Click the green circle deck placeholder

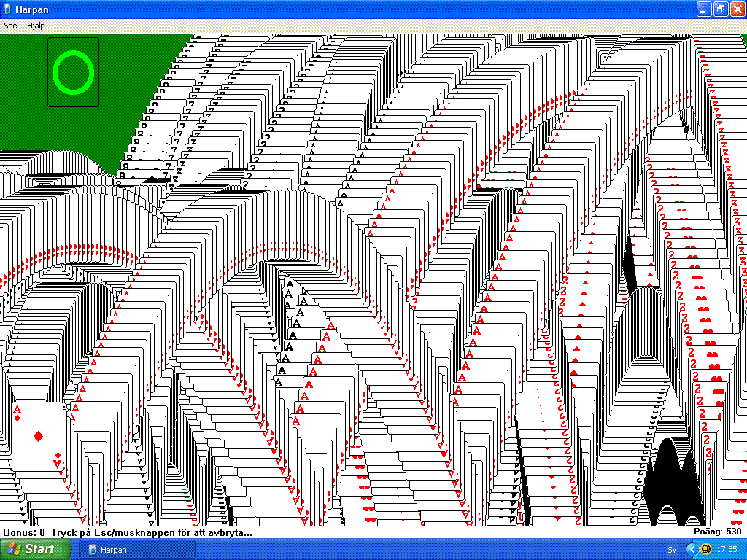(74, 72)
